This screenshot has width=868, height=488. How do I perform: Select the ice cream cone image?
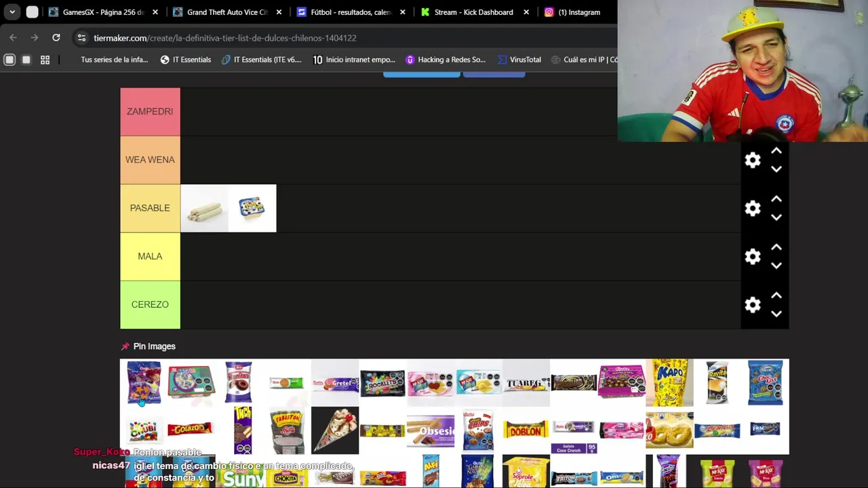pos(335,430)
